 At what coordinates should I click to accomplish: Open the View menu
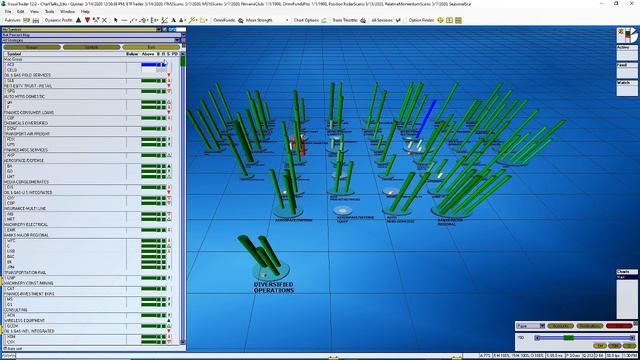(34, 12)
